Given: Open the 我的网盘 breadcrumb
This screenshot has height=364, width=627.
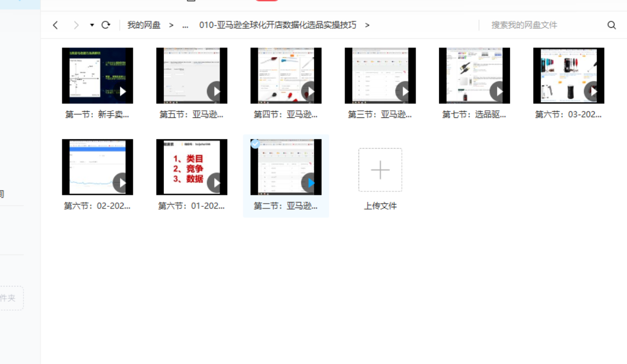Looking at the screenshot, I should tap(144, 25).
